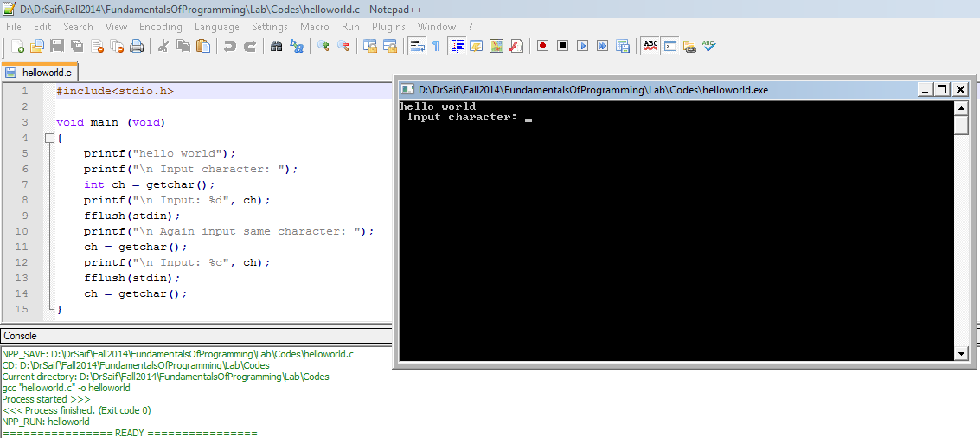Toggle synchronize vertical scrolling icon
Viewport: 980px width, 438px height.
point(370,46)
